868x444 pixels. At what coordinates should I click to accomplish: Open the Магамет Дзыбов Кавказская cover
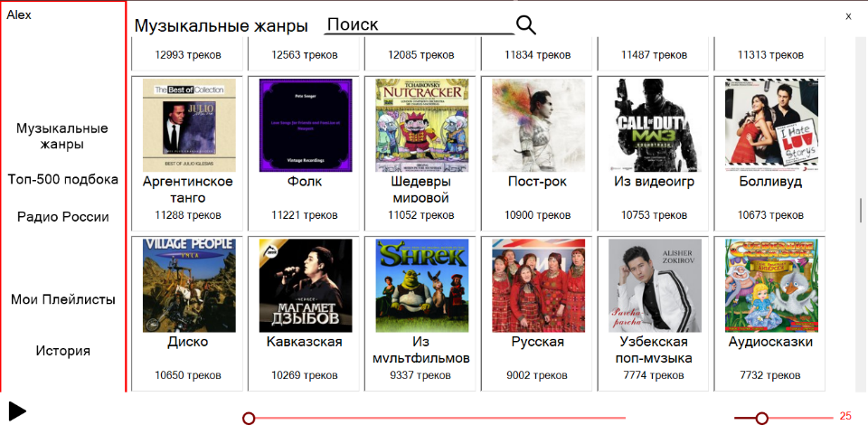[x=306, y=286]
